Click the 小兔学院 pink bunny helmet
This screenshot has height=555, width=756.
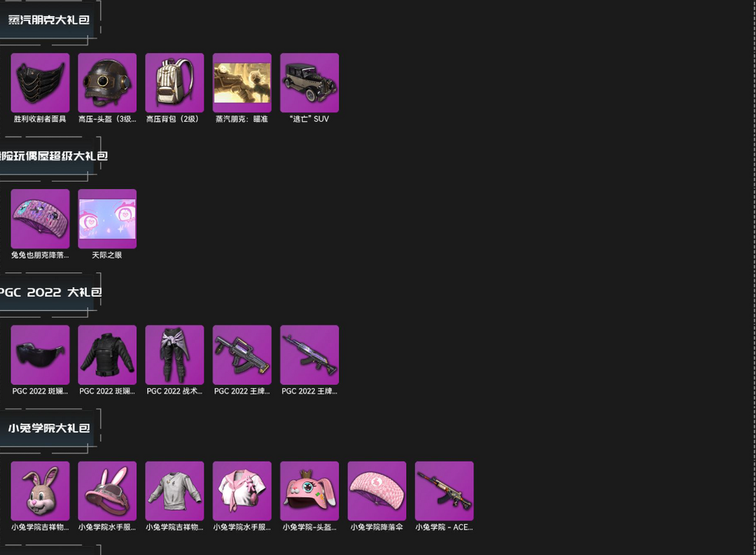[x=309, y=491]
